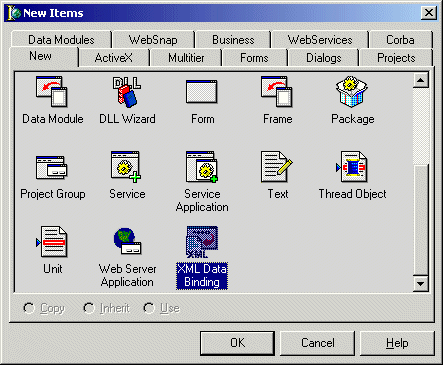Click the scrollbar down arrow

(x=421, y=283)
